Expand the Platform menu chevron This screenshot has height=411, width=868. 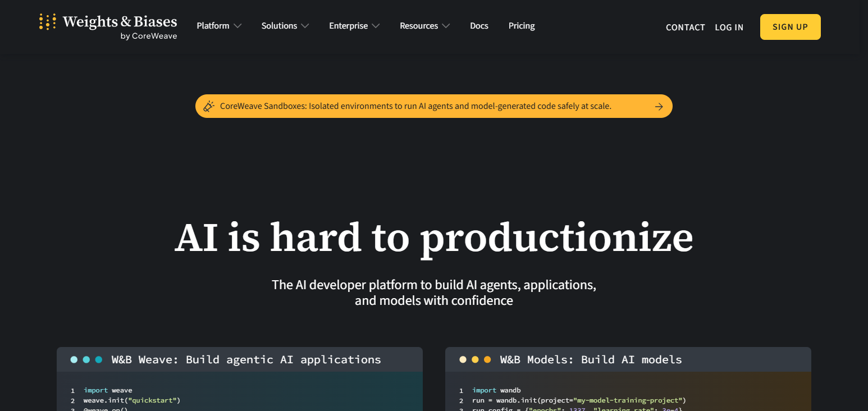237,26
